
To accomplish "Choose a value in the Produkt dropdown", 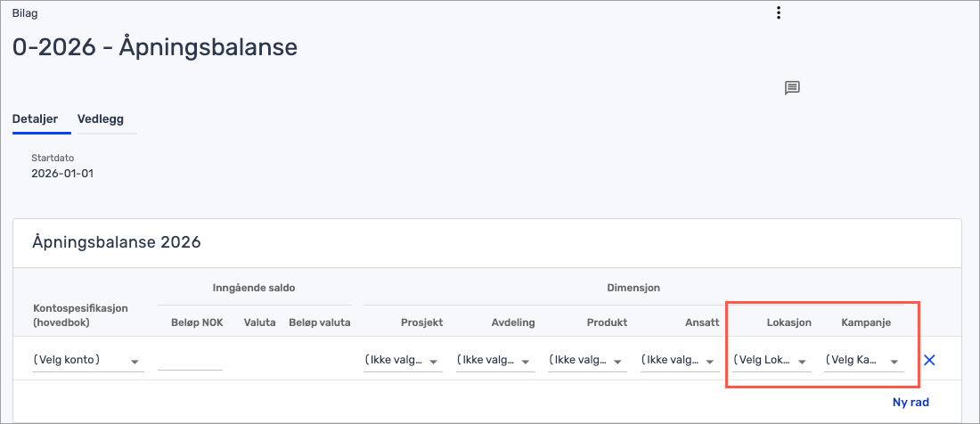I will click(586, 361).
